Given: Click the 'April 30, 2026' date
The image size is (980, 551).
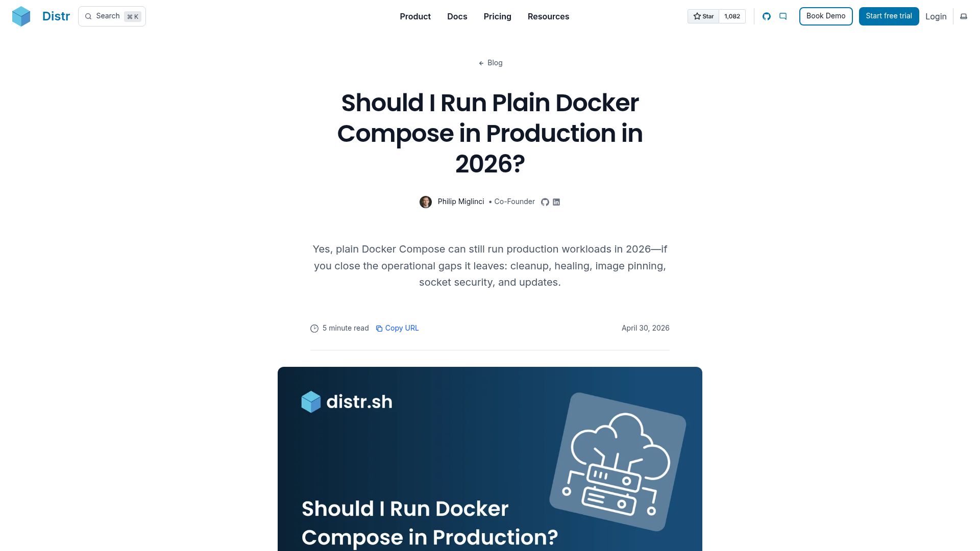Looking at the screenshot, I should pos(645,328).
